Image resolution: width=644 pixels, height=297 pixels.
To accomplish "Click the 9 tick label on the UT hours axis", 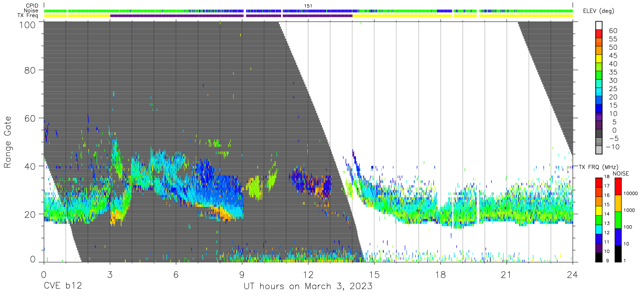I will coord(242,275).
